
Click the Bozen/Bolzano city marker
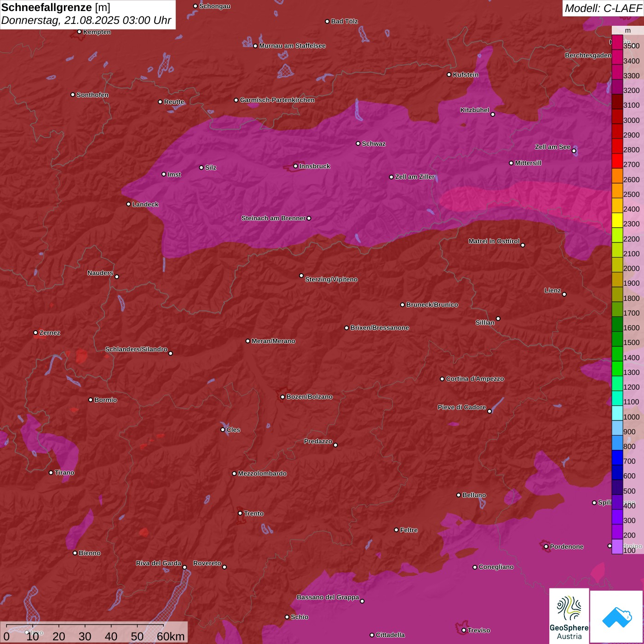point(282,397)
